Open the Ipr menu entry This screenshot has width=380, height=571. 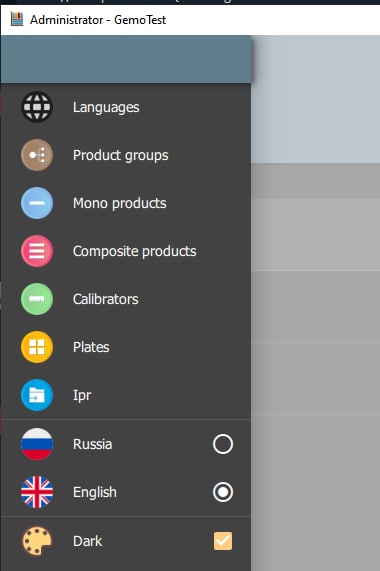(126, 395)
